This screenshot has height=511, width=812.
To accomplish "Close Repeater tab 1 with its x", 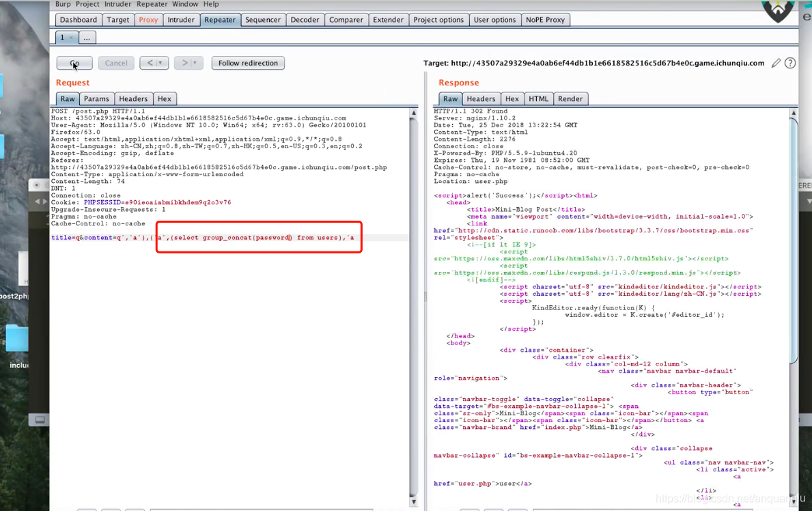I will (x=72, y=38).
